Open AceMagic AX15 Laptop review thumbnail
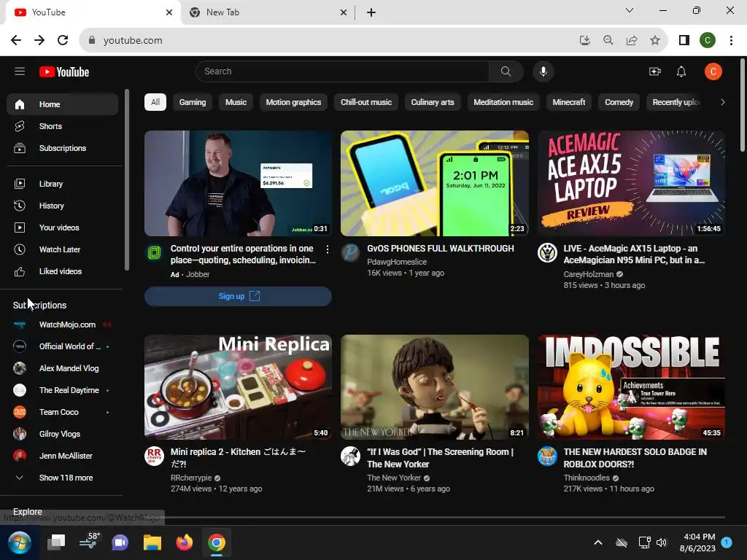This screenshot has height=560, width=747. coord(631,183)
